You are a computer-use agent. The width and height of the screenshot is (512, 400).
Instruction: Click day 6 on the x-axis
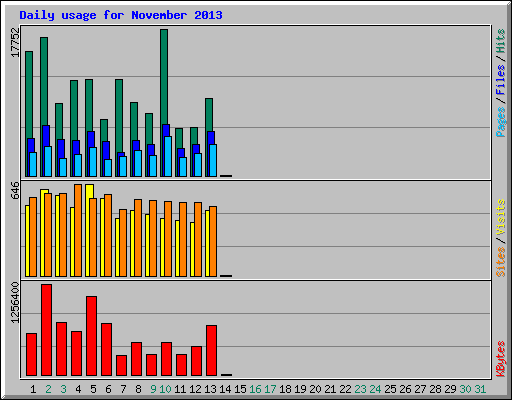point(108,389)
